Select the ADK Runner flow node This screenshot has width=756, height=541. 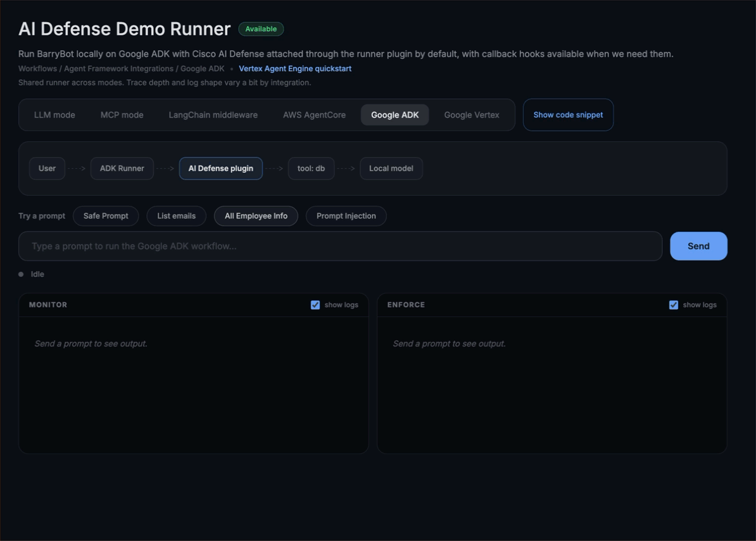pos(122,169)
